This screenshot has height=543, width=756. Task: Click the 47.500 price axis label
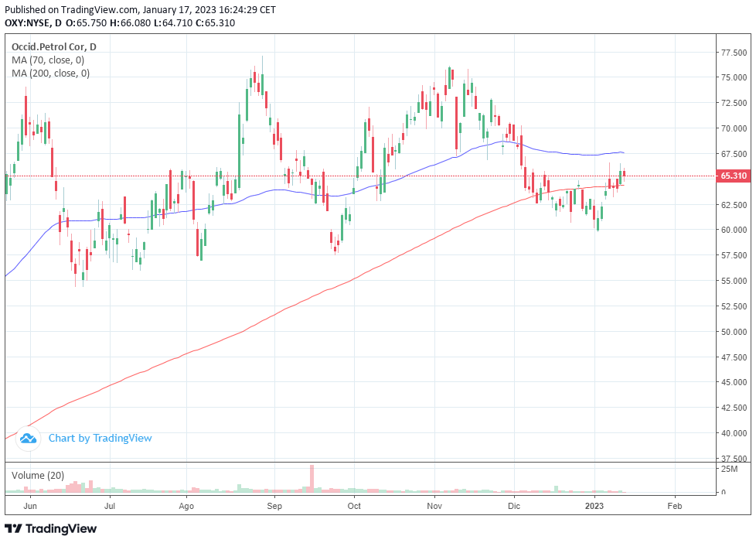pyautogui.click(x=734, y=357)
